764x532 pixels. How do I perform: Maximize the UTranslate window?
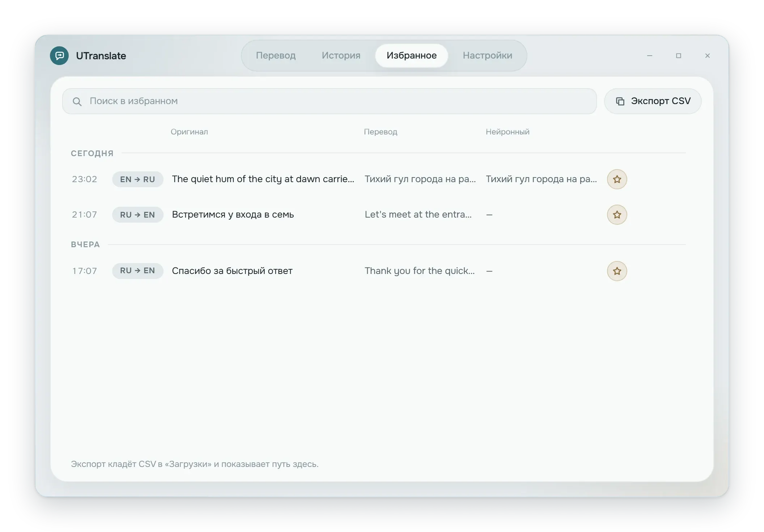pos(679,56)
